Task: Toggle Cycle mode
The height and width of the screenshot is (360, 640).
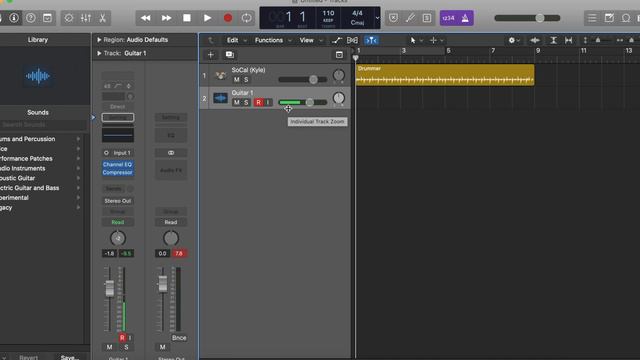Action: coord(247,18)
